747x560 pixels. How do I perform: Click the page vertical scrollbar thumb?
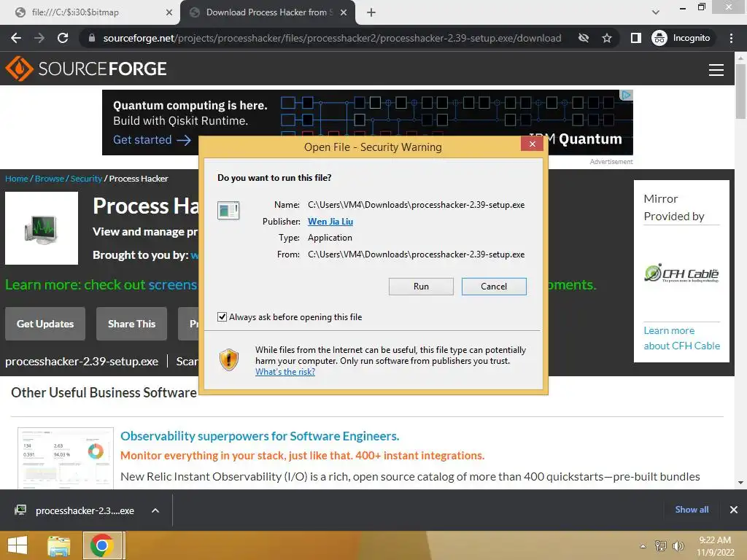coord(740,91)
